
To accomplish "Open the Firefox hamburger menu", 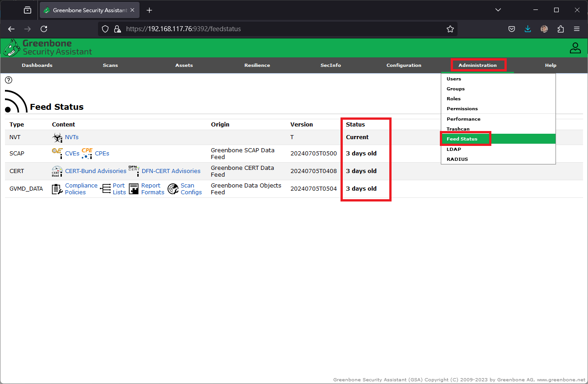I will (x=577, y=29).
